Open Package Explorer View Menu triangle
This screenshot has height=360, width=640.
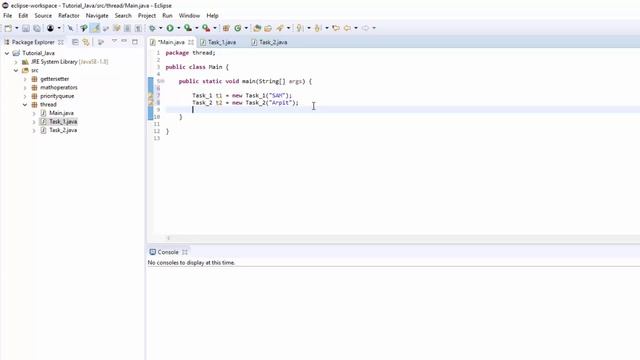coord(114,42)
